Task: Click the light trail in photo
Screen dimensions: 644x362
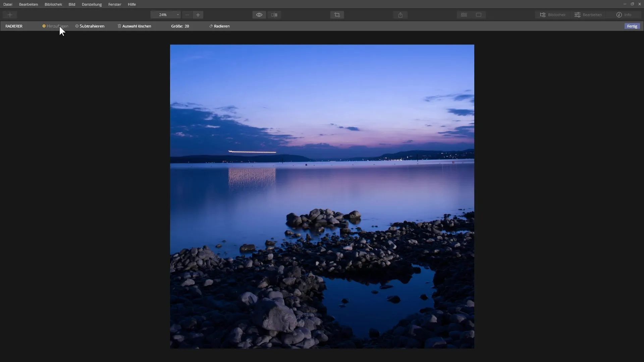Action: [252, 152]
